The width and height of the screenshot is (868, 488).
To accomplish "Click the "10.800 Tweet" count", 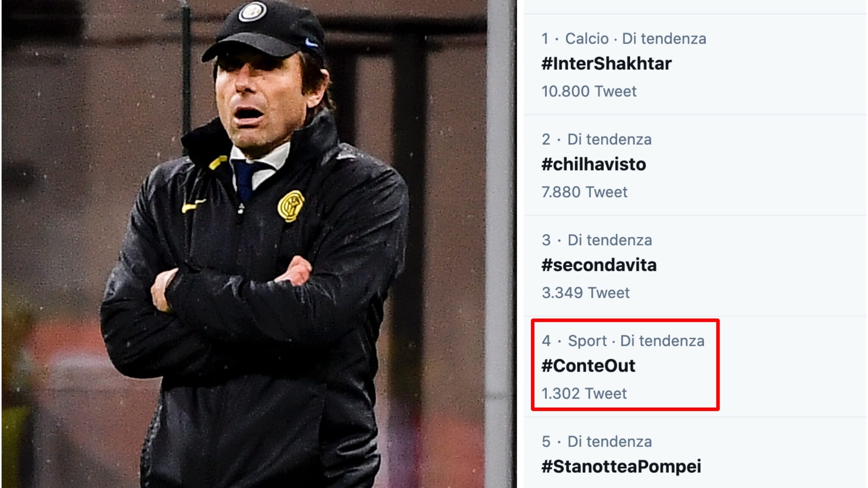I will [x=589, y=91].
